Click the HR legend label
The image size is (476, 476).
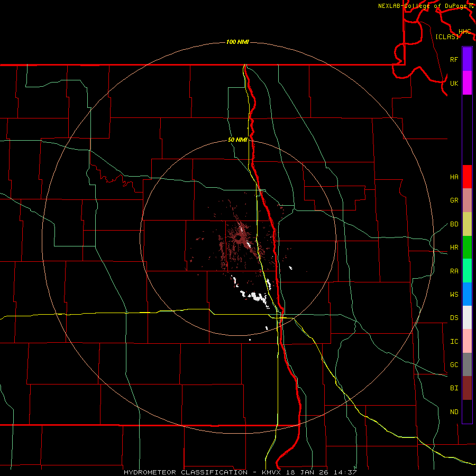(x=454, y=247)
